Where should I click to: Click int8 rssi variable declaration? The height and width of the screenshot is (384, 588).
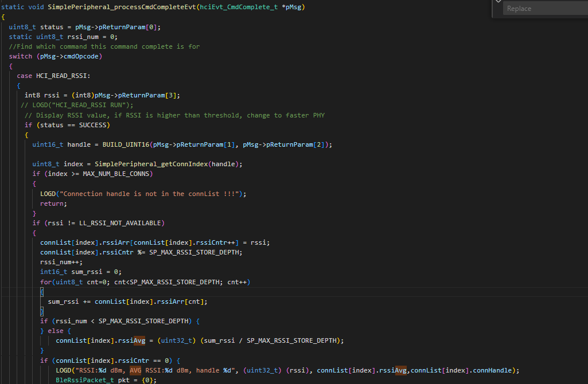42,95
